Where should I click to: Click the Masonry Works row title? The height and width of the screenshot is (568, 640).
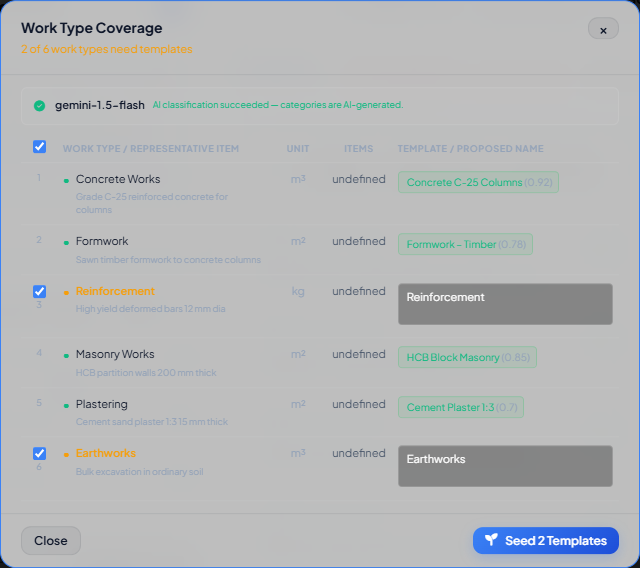point(115,354)
